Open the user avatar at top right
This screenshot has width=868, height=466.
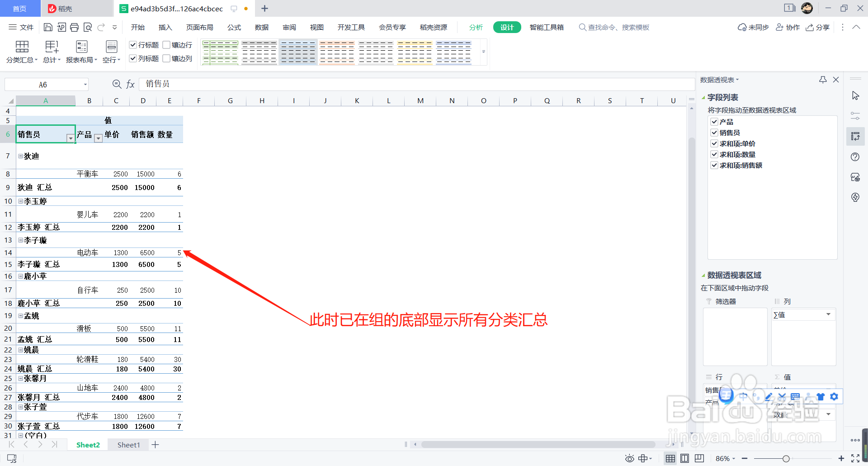(x=807, y=8)
